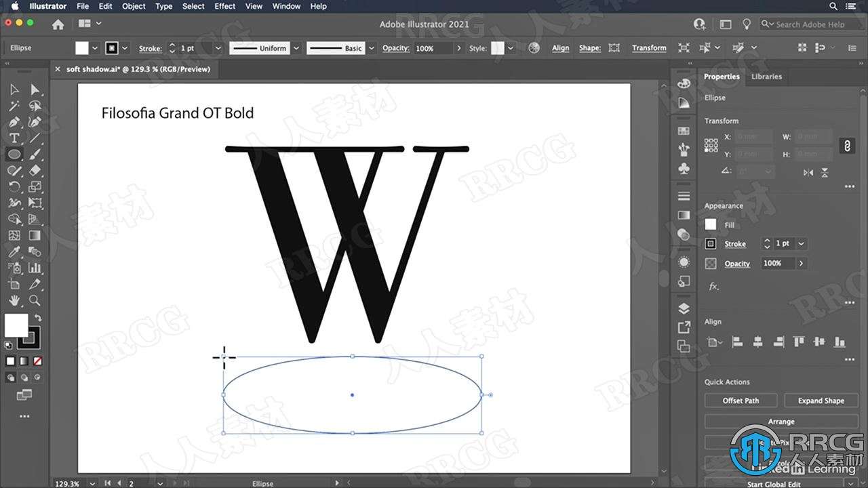
Task: Open the Layers panel icon
Action: (x=684, y=308)
